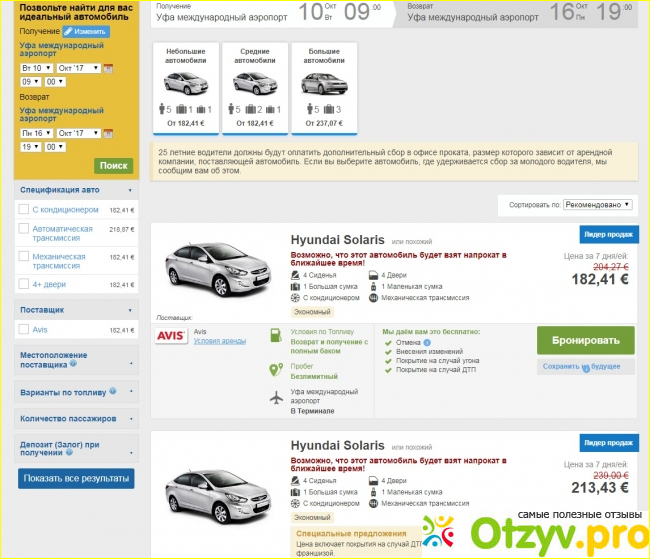Open the Сортировать по dropdown
The width and height of the screenshot is (650, 559).
point(597,204)
